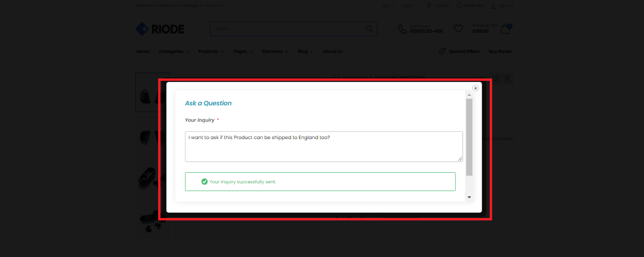Expand the Pages menu

pyautogui.click(x=243, y=51)
